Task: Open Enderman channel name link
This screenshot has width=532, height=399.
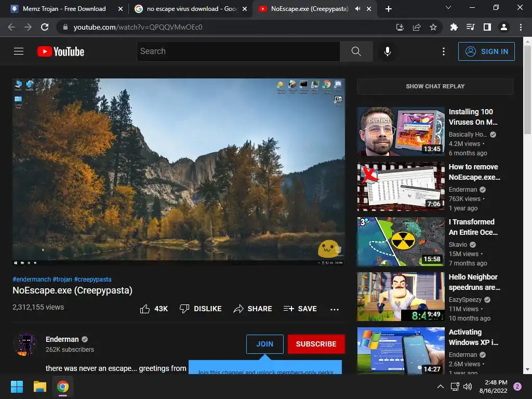Action: [x=62, y=339]
